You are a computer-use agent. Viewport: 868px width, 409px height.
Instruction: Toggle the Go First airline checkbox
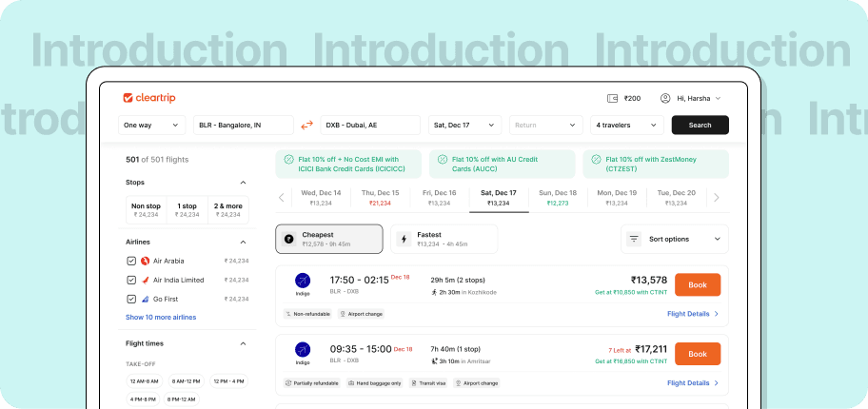point(131,299)
